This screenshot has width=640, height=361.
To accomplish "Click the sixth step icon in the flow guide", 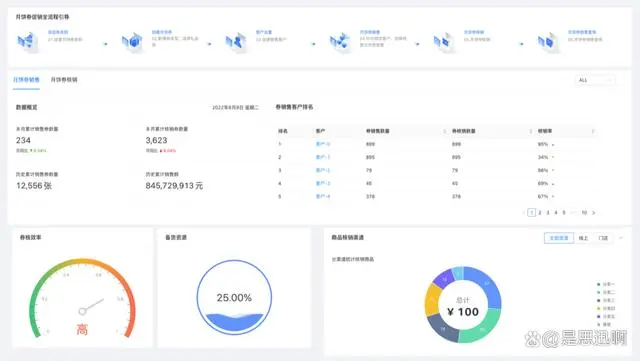I will click(x=548, y=42).
